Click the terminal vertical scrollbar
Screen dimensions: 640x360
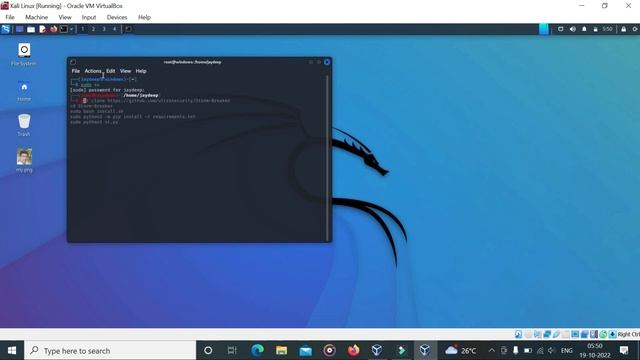point(327,158)
